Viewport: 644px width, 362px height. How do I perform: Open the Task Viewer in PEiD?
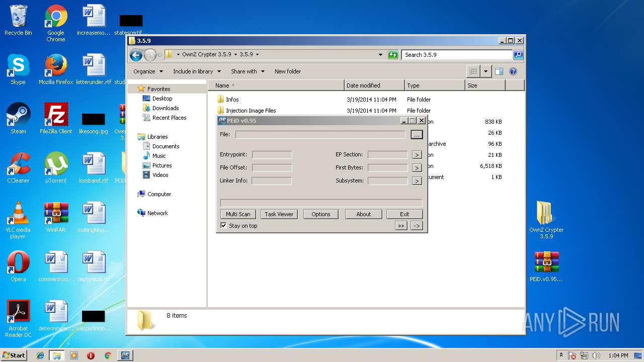[279, 214]
